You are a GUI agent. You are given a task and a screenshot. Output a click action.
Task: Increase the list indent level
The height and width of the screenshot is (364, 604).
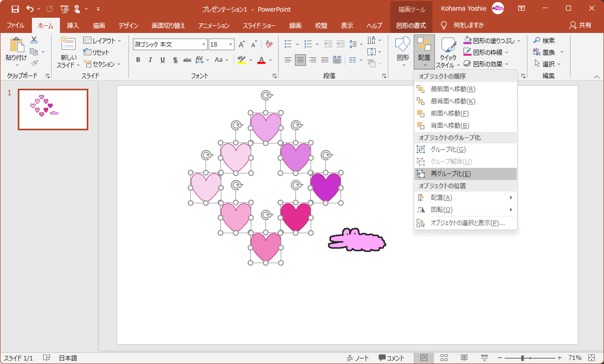341,44
